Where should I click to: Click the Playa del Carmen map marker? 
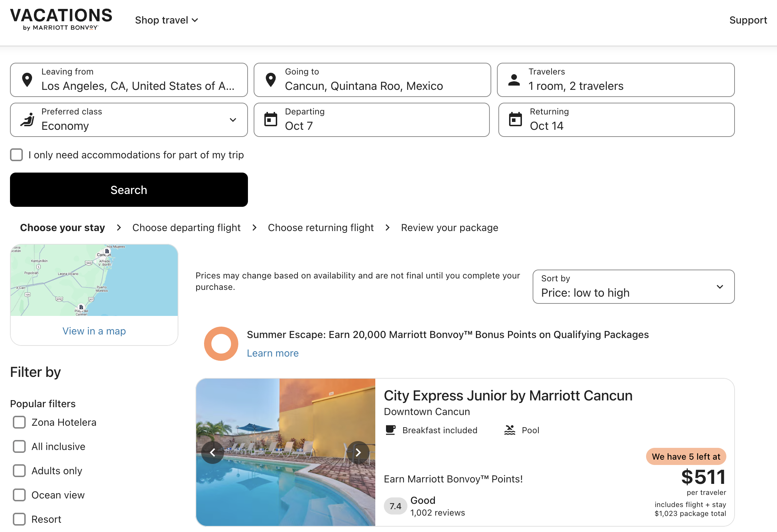[81, 307]
